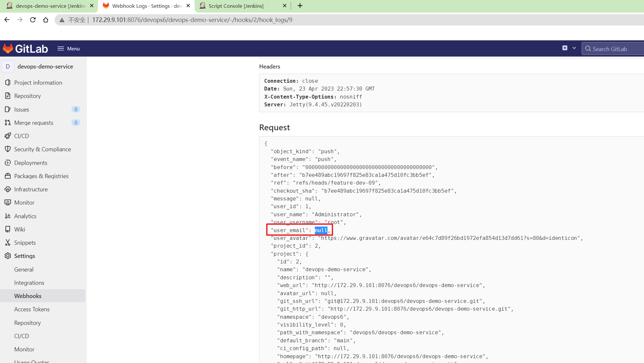Open Integrations settings submenu item
The width and height of the screenshot is (644, 363).
click(x=29, y=283)
